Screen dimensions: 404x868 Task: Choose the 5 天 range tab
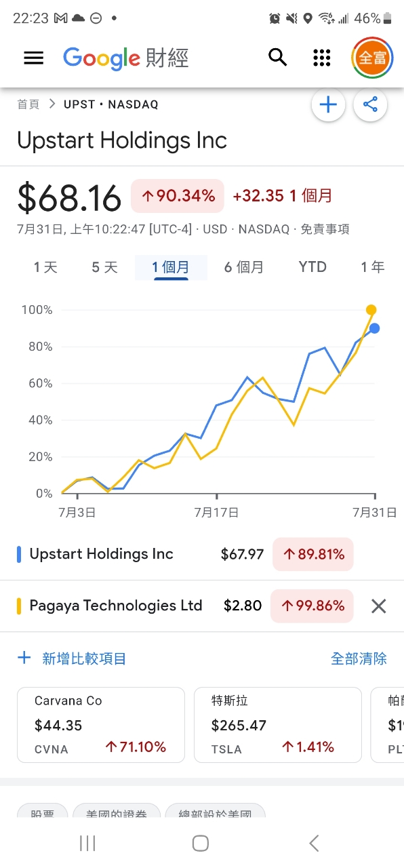pos(104,267)
